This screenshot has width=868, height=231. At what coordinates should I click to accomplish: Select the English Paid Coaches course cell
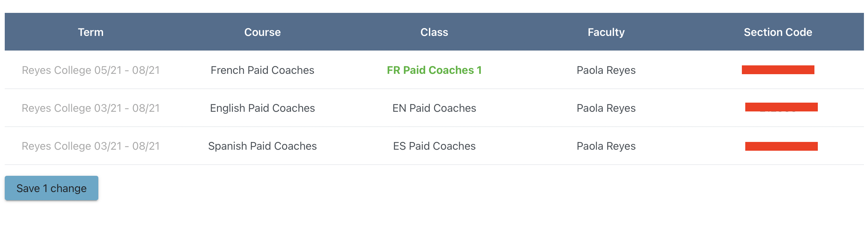(262, 108)
